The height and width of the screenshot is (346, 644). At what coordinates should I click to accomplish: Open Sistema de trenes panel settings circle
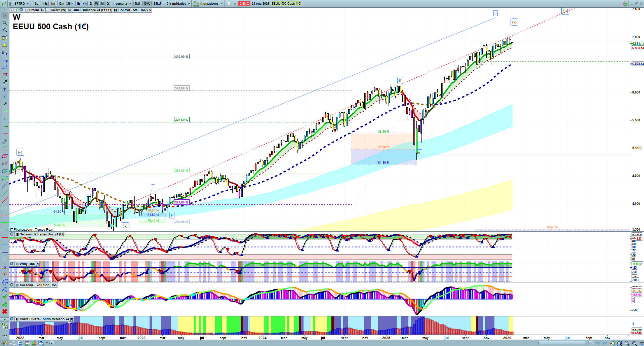(12, 234)
